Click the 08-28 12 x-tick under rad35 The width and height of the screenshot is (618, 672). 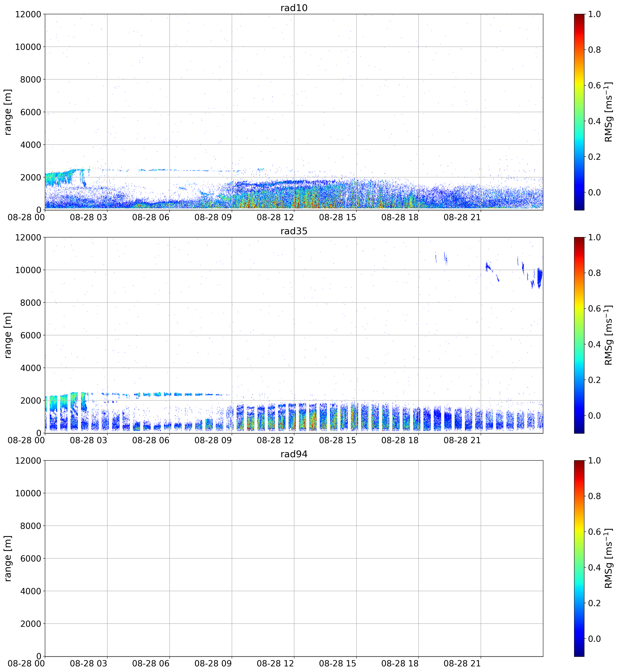tap(275, 440)
